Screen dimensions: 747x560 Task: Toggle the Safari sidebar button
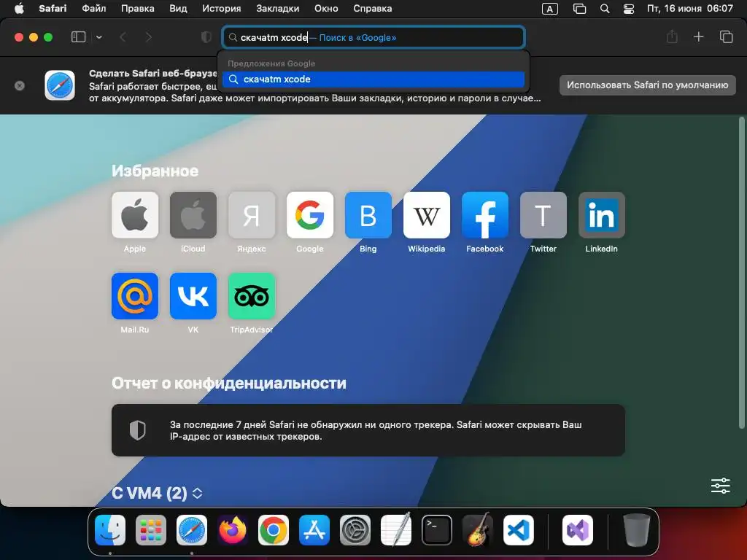[x=78, y=37]
